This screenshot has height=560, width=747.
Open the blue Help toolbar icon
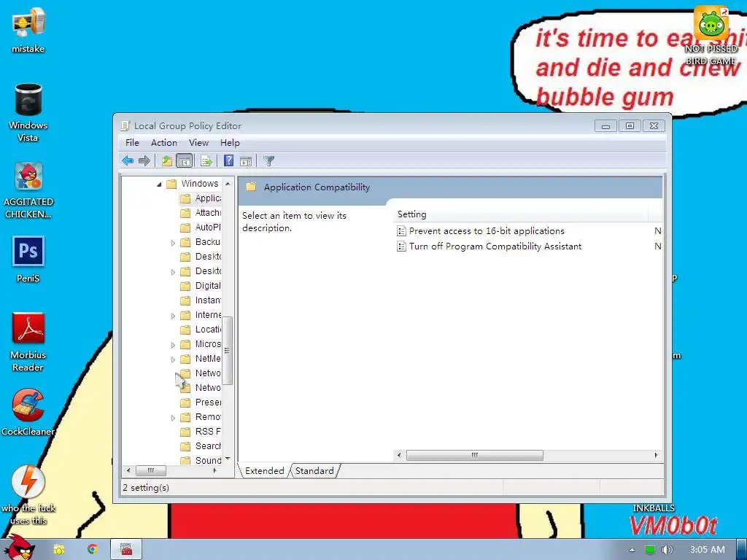(228, 161)
